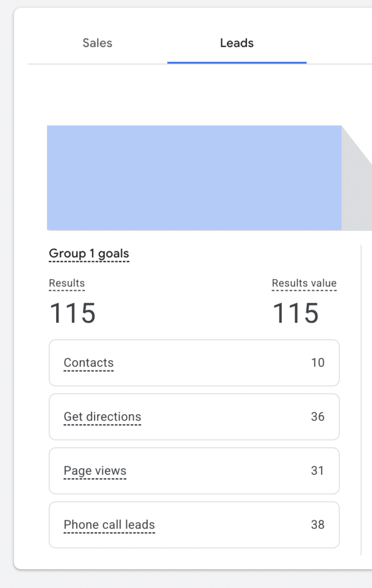This screenshot has height=588, width=372.
Task: Click the Results metric label
Action: tap(67, 283)
